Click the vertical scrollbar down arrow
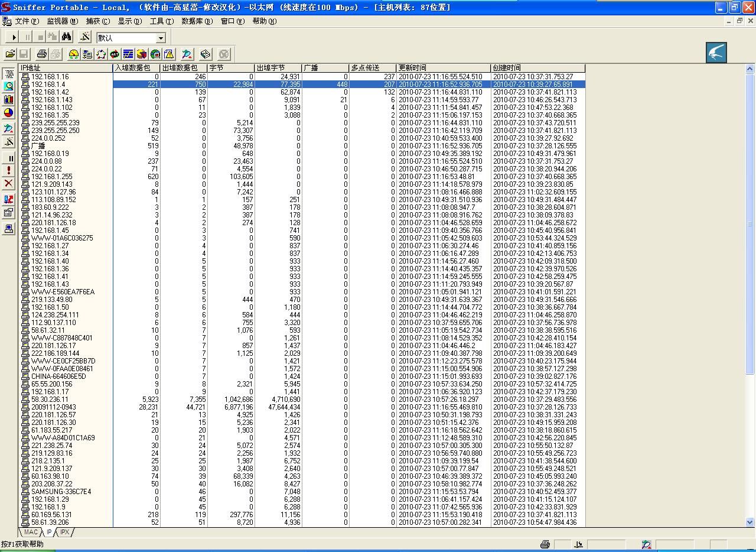Screen dimensions: 756x552 tap(750, 522)
